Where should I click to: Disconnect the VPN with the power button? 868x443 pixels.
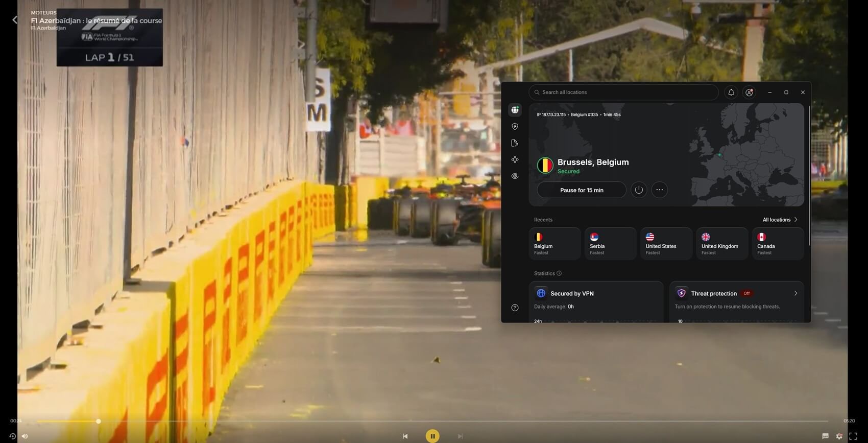(x=639, y=190)
